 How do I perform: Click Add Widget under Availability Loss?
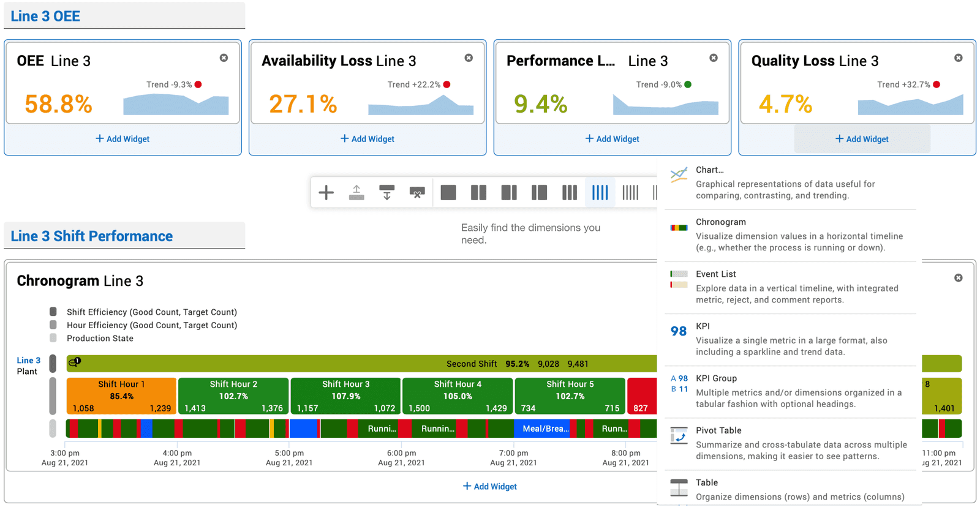pyautogui.click(x=367, y=139)
